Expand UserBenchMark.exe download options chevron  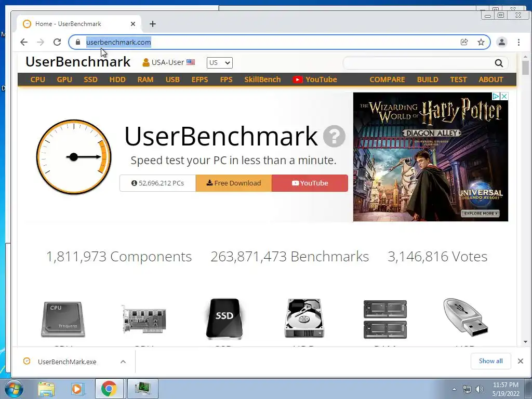(123, 362)
